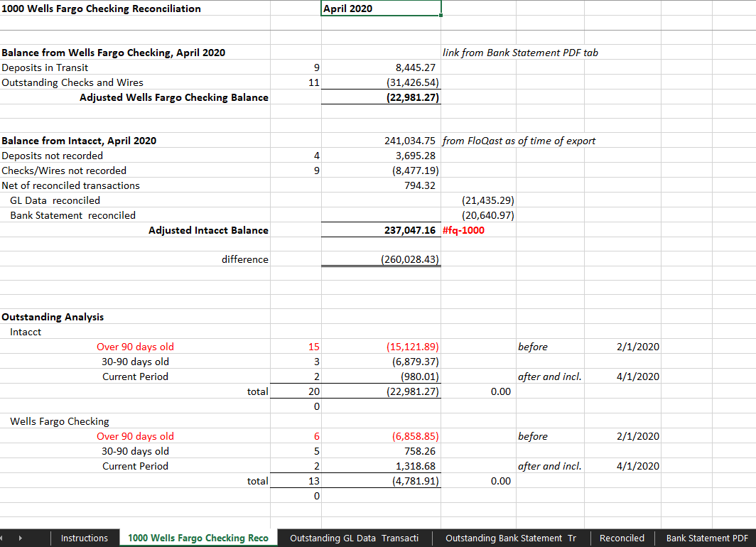Select Wells Fargo 30-90 days amount 758.26
Image resolution: width=756 pixels, height=547 pixels.
(420, 451)
